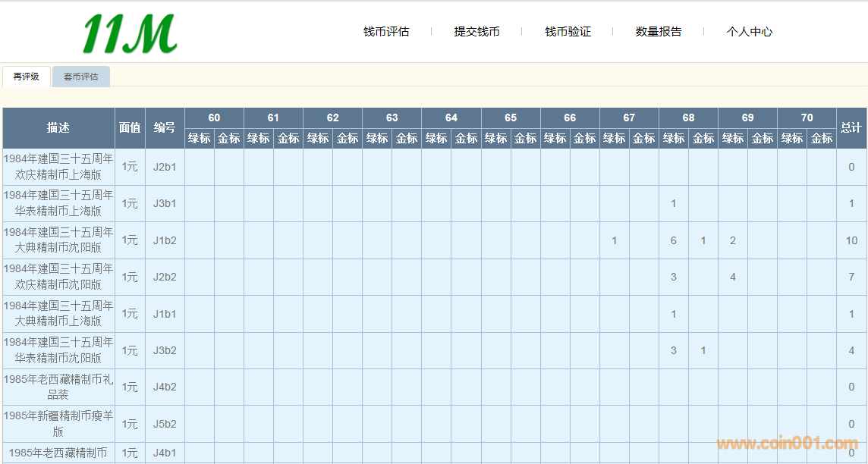The width and height of the screenshot is (868, 464).
Task: Click the 11M site logo
Action: click(130, 34)
